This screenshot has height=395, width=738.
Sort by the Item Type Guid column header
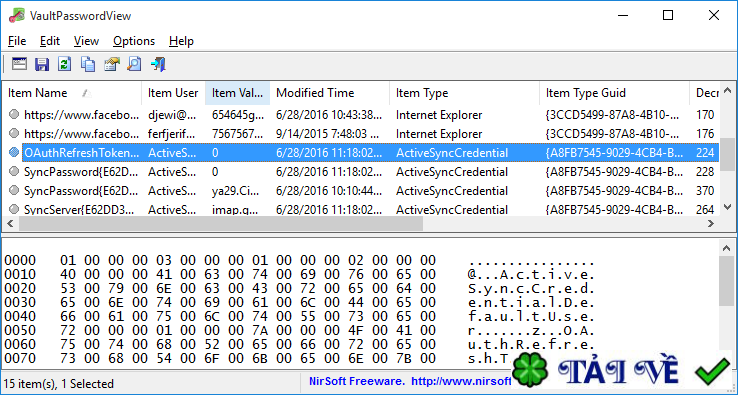pos(614,93)
